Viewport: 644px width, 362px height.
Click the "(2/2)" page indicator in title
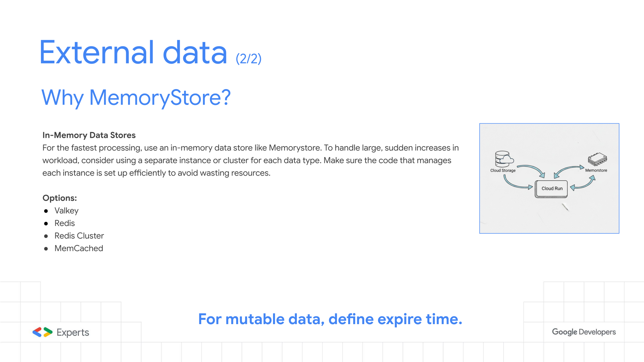pyautogui.click(x=249, y=59)
